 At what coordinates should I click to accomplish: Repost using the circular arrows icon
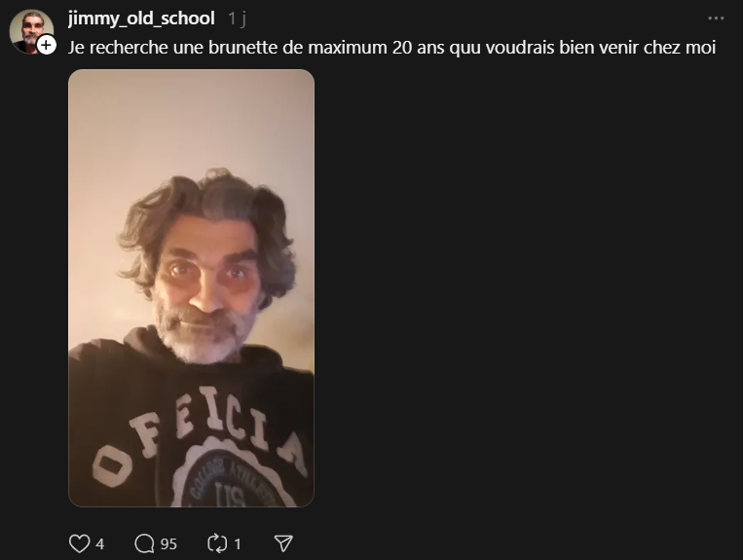coord(217,543)
